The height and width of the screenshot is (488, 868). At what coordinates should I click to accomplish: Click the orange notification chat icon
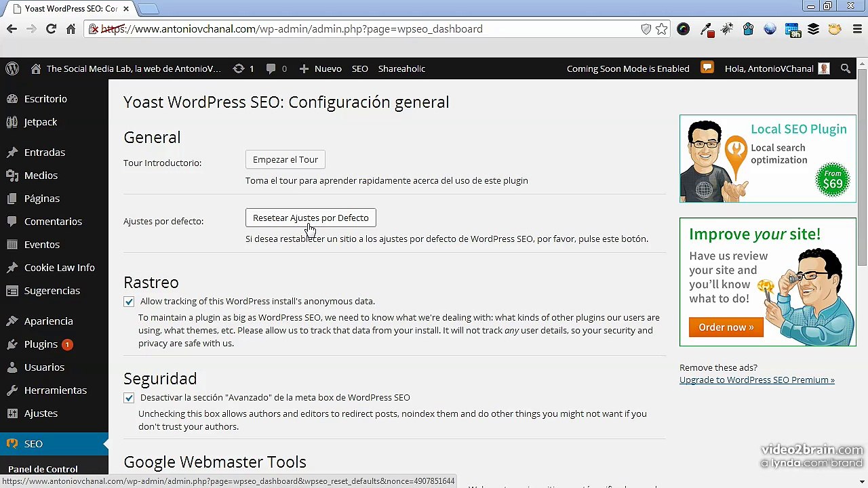(707, 68)
